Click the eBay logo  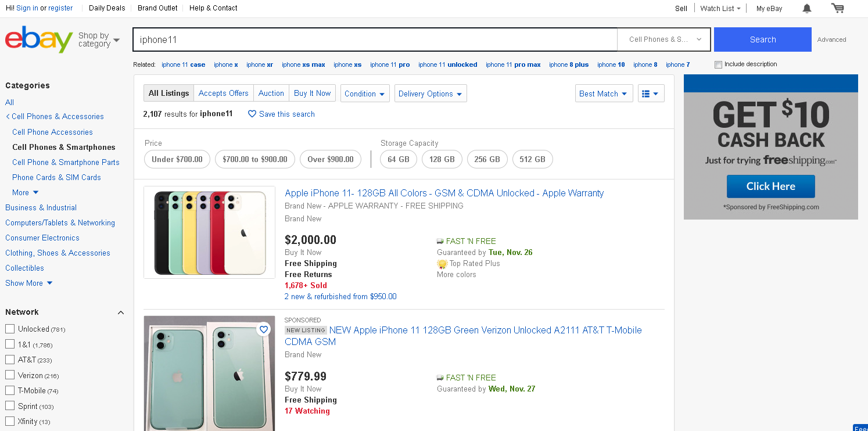tap(39, 39)
